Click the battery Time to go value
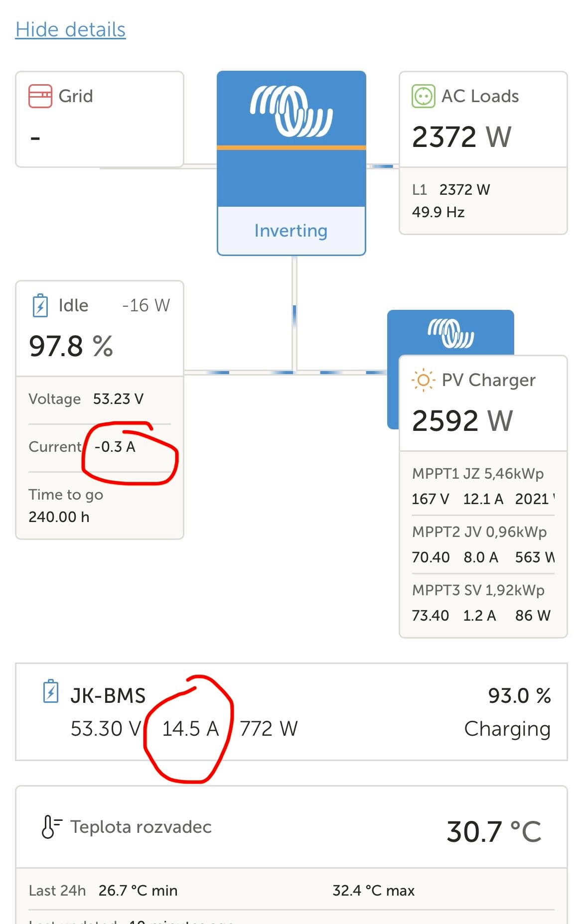 [59, 517]
